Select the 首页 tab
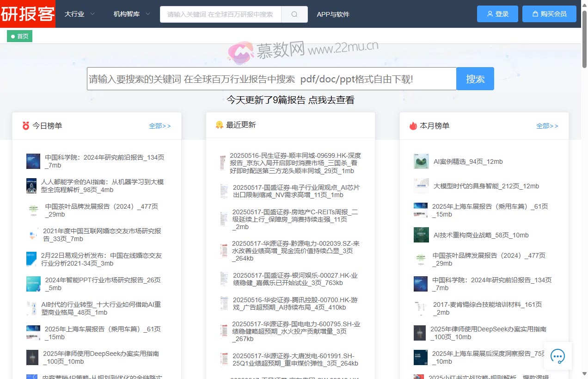This screenshot has width=588, height=379. coord(19,36)
